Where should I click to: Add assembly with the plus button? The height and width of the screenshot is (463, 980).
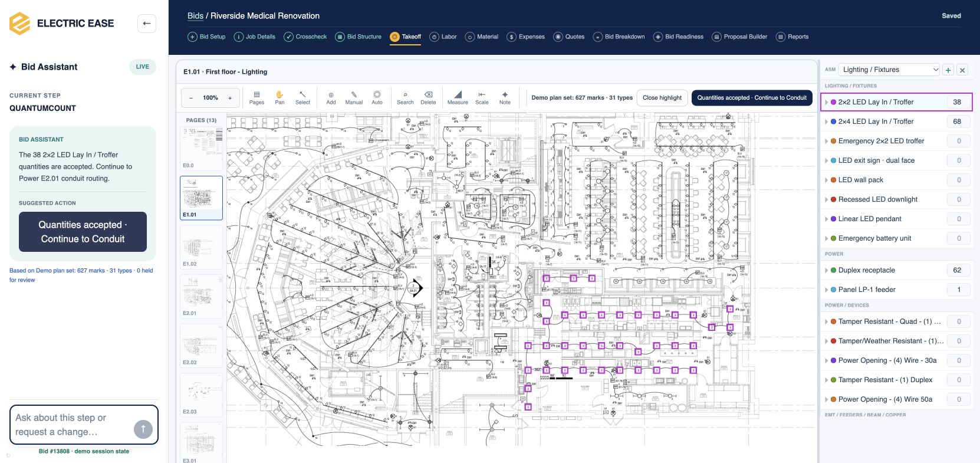click(948, 70)
